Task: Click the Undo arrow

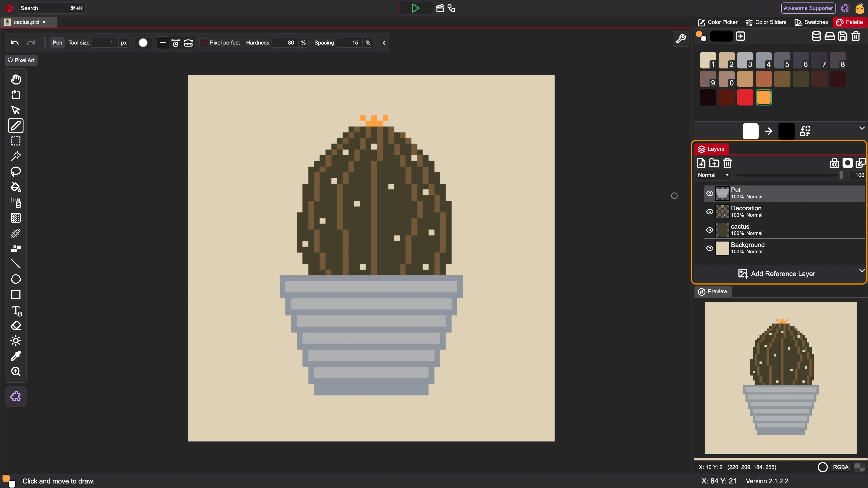Action: pyautogui.click(x=14, y=43)
